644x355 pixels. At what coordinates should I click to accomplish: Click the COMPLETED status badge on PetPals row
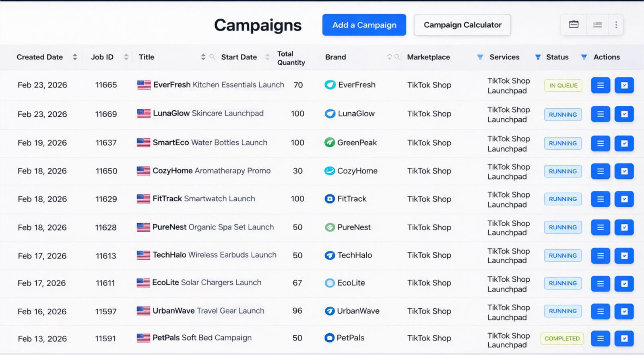562,338
